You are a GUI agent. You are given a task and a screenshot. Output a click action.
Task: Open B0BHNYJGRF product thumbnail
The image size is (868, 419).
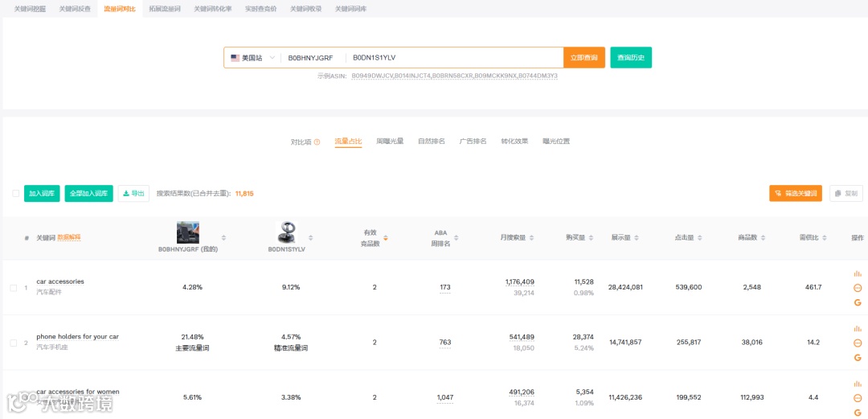click(187, 232)
